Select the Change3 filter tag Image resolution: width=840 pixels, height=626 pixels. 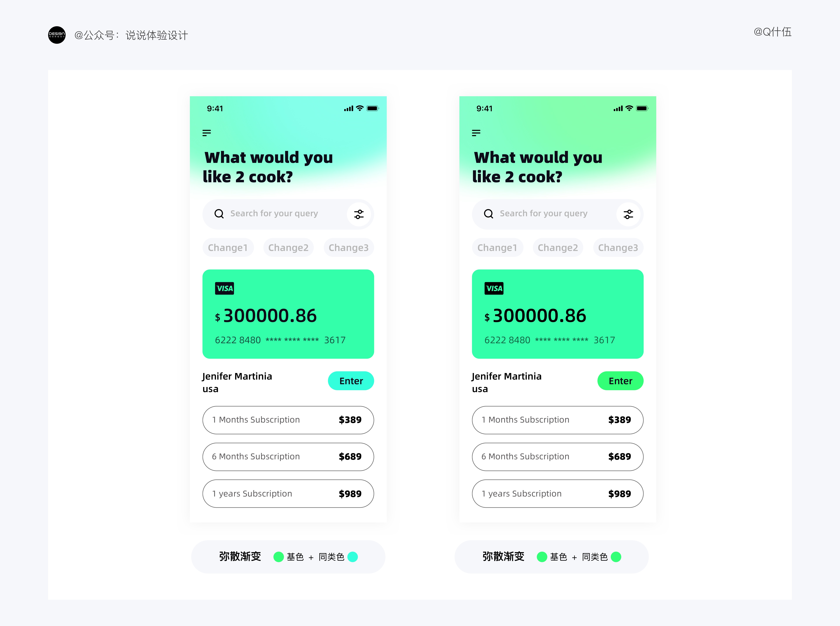tap(349, 247)
